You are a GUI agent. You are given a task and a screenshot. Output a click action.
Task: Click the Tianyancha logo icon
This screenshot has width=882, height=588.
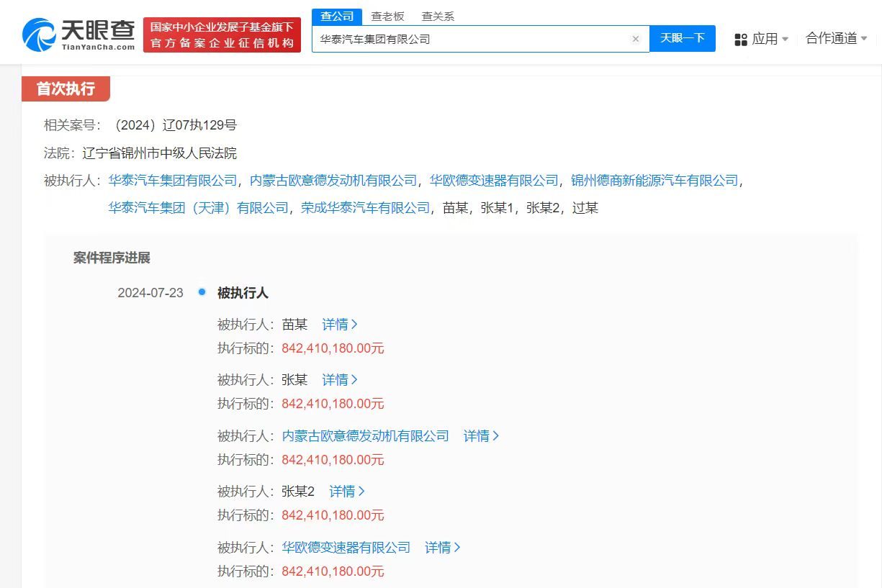(x=40, y=35)
